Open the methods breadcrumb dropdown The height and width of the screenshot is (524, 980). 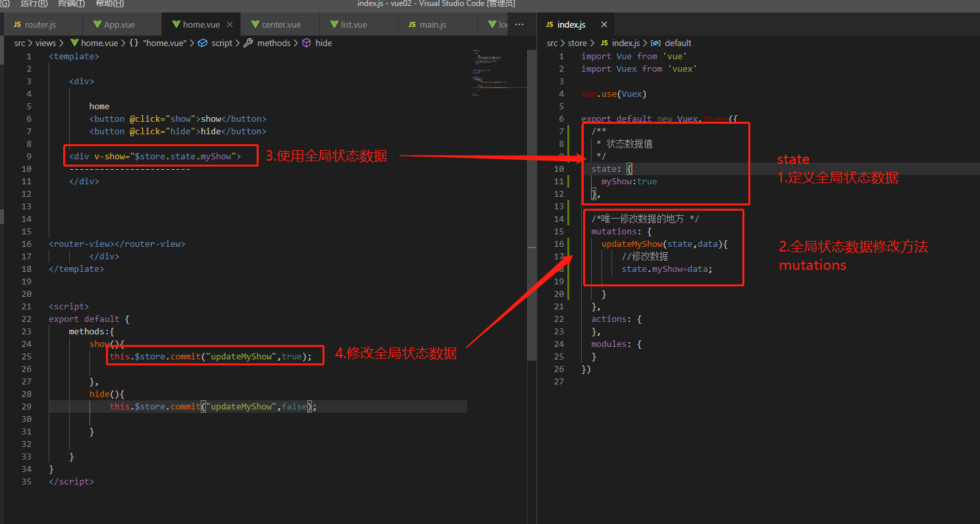coord(274,43)
